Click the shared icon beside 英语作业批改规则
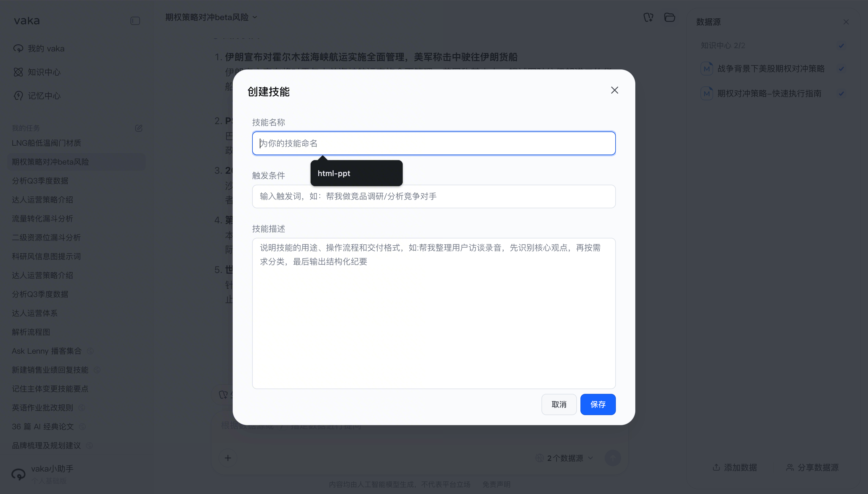Screen dimensions: 868x494 coord(82,408)
